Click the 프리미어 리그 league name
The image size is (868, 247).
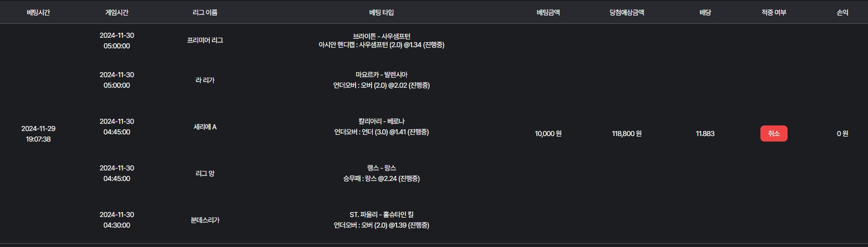tap(205, 41)
